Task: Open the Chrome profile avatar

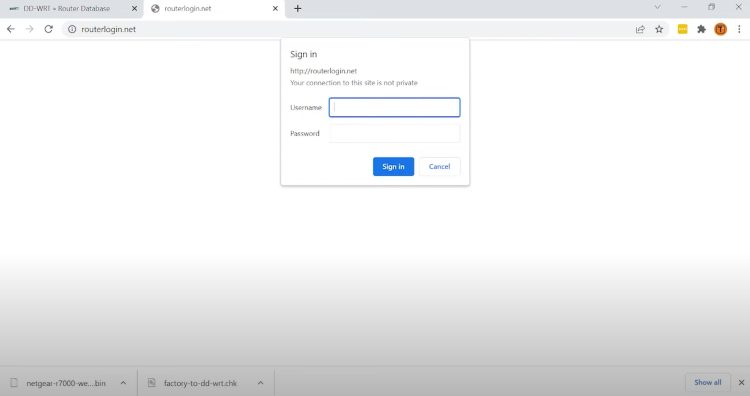Action: click(720, 29)
